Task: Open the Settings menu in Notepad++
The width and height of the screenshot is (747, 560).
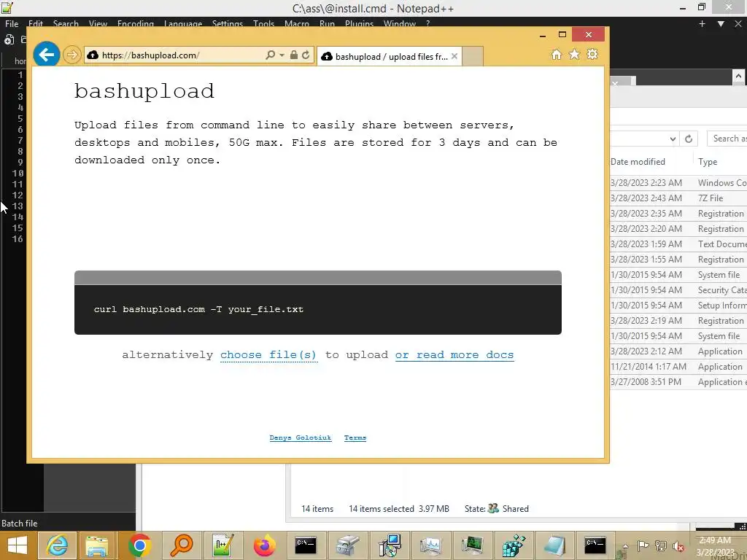Action: pyautogui.click(x=228, y=23)
